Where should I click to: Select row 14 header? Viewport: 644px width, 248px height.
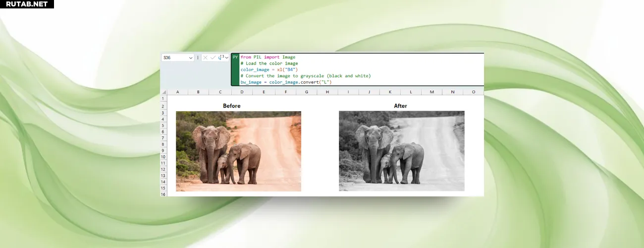pos(163,182)
